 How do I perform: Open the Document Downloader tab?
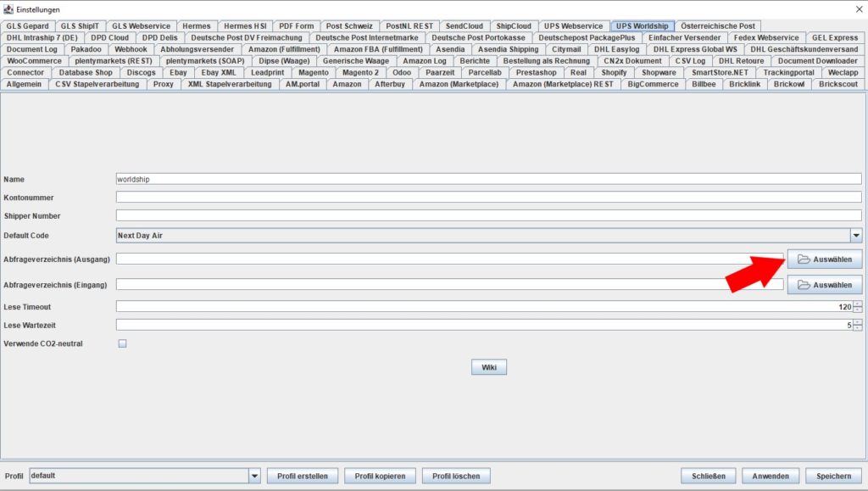[x=818, y=61]
